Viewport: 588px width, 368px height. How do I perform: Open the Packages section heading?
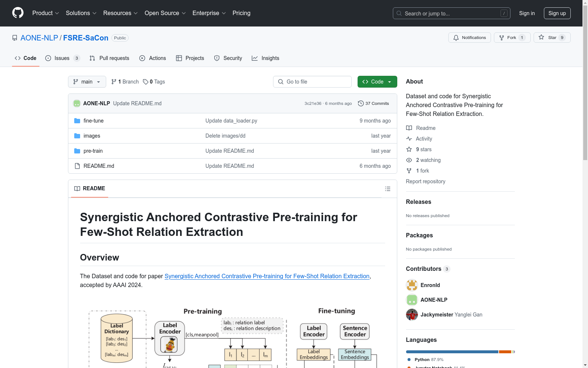(419, 235)
